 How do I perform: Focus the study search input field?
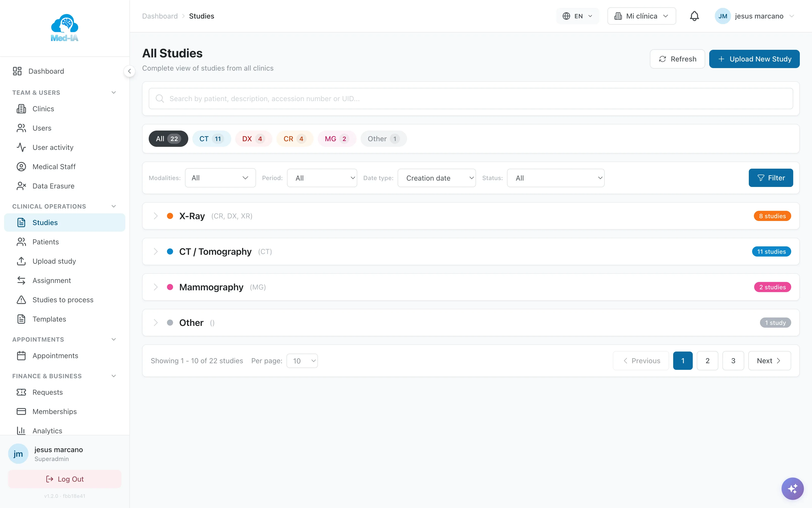point(471,99)
